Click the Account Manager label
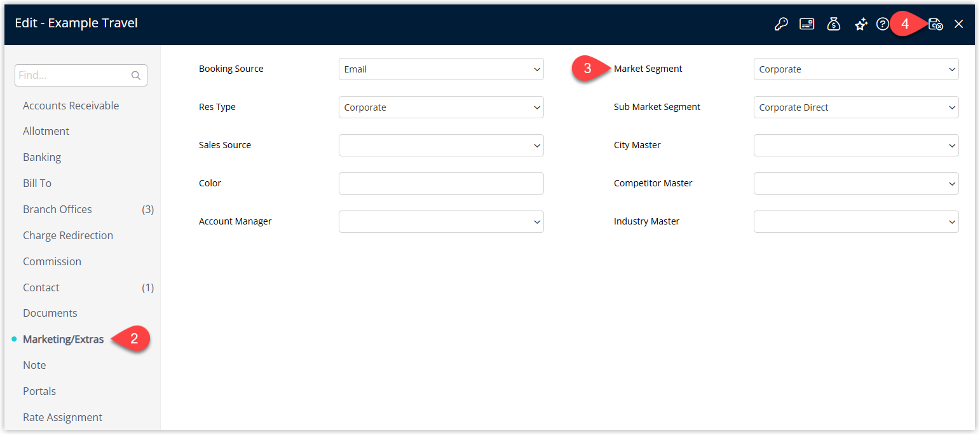The width and height of the screenshot is (980, 435). pyautogui.click(x=235, y=221)
